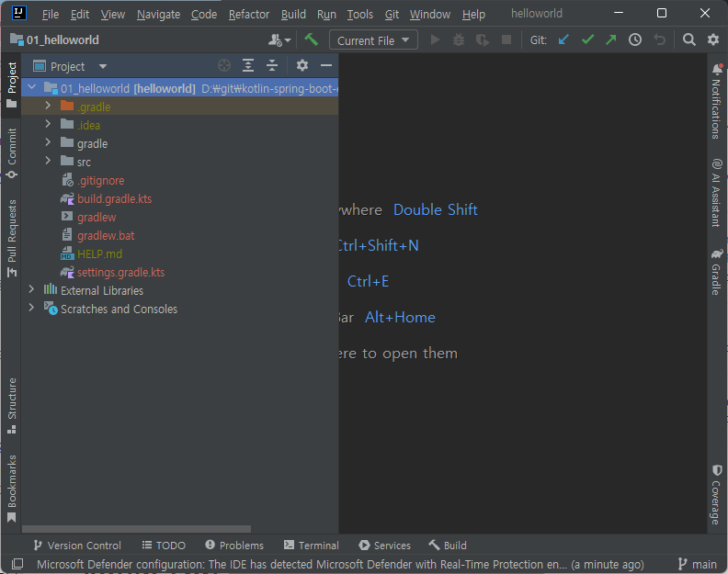Viewport: 728px width, 574px height.
Task: Click the IntelliJ IDEA logo icon
Action: [x=19, y=13]
